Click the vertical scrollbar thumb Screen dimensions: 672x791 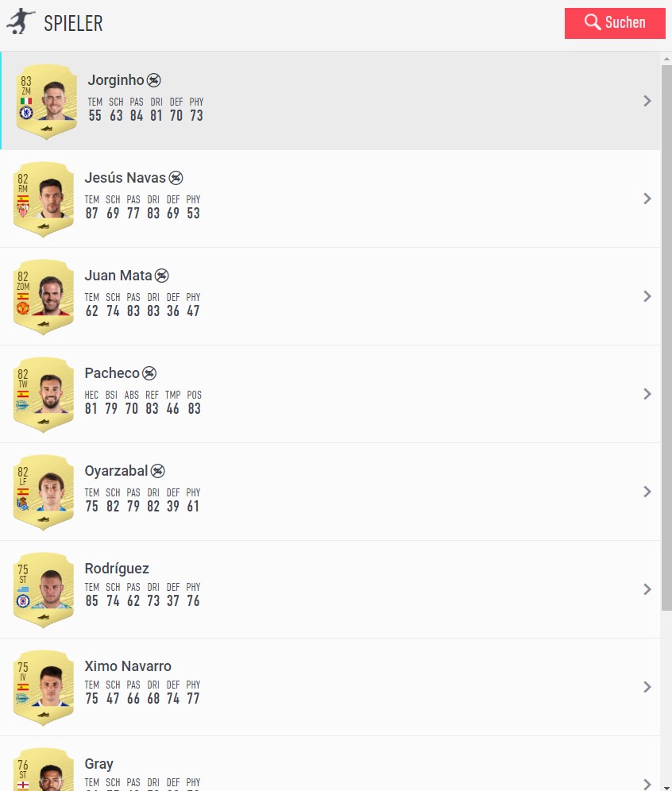(666, 334)
